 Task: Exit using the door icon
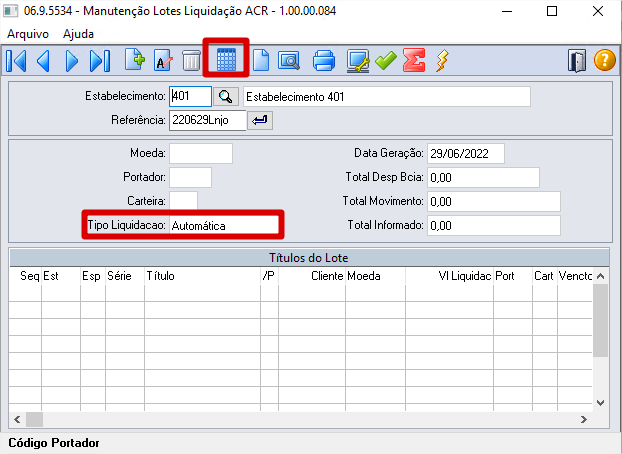tap(577, 60)
